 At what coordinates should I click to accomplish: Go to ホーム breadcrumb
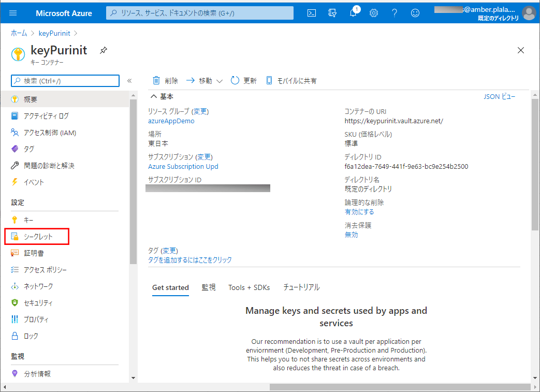pos(19,33)
